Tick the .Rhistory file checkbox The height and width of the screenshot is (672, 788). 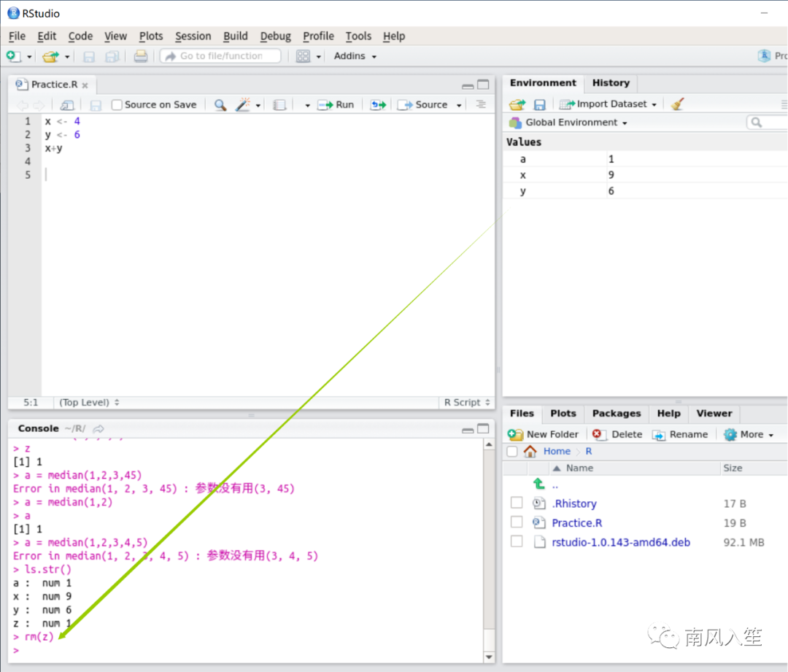[517, 503]
